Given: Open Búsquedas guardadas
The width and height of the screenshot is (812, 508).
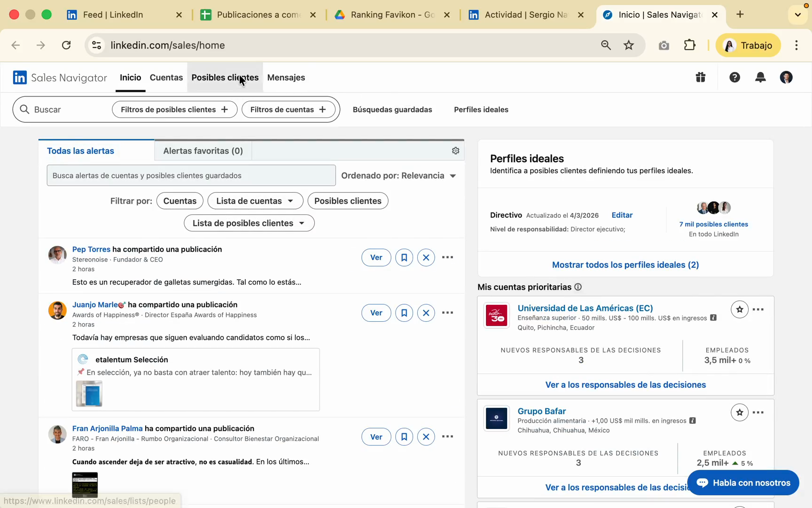Looking at the screenshot, I should (392, 110).
